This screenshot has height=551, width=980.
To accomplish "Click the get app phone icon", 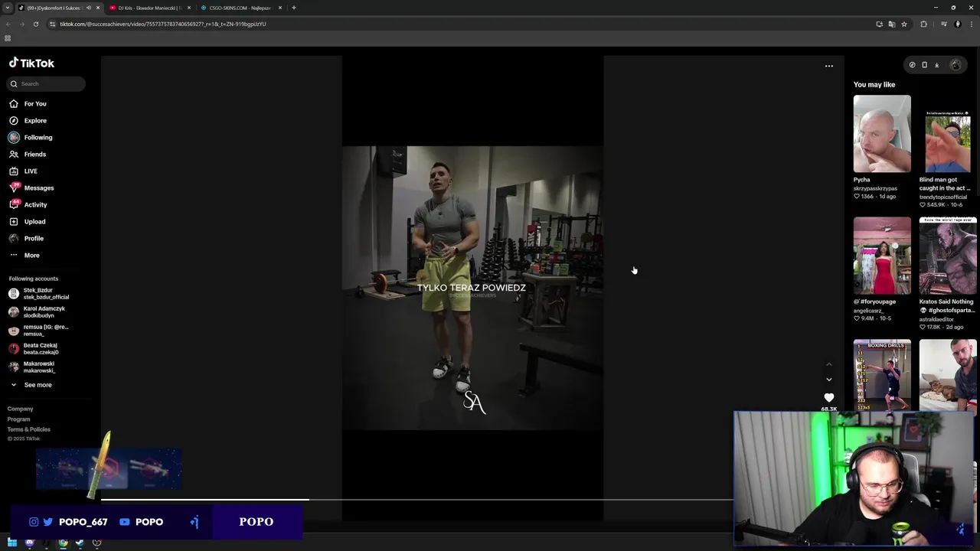I will click(924, 65).
